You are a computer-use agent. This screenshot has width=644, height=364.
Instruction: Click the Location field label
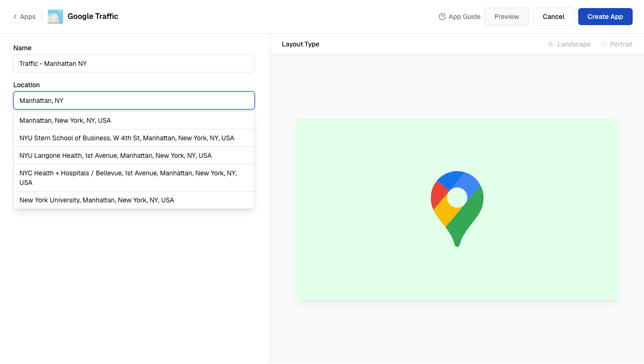click(27, 85)
